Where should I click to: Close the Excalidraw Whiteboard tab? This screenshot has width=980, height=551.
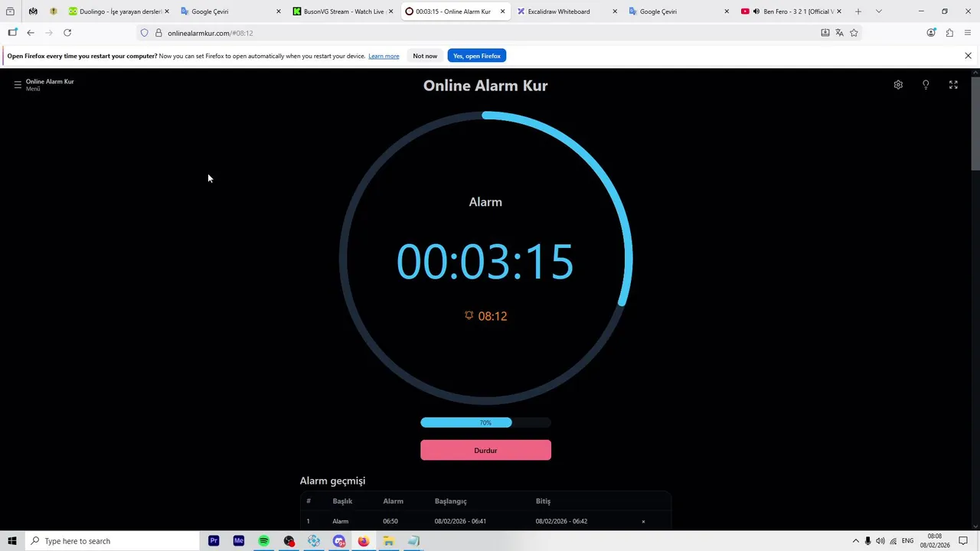pos(615,11)
